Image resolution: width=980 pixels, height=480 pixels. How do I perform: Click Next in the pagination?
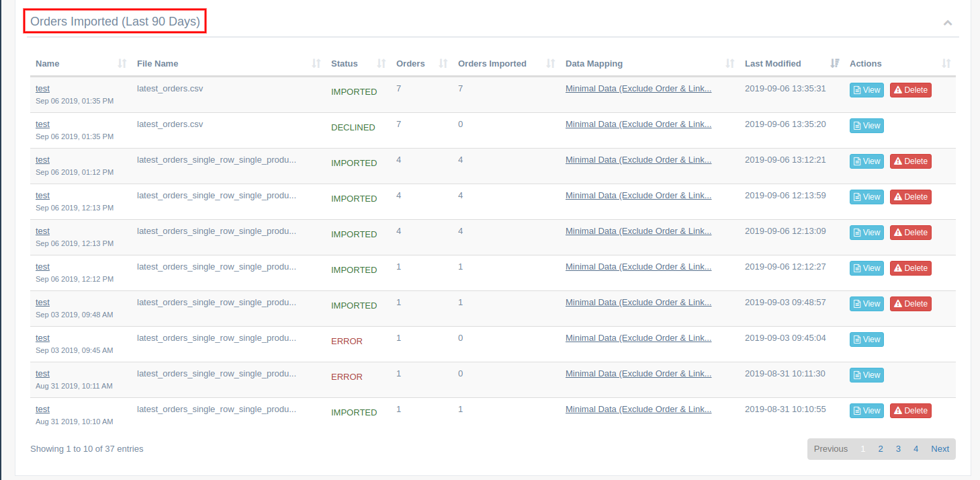point(940,449)
